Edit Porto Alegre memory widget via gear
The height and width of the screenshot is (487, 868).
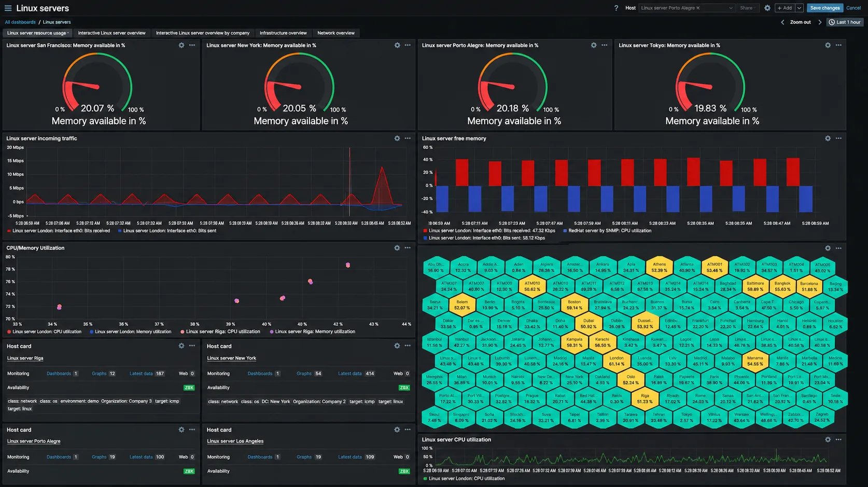click(594, 46)
